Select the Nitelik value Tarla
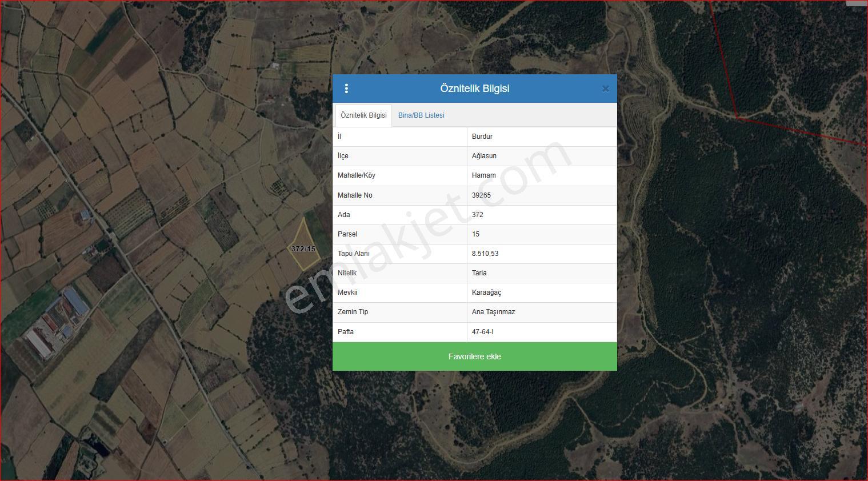Viewport: 868px width, 481px height. pyautogui.click(x=479, y=273)
